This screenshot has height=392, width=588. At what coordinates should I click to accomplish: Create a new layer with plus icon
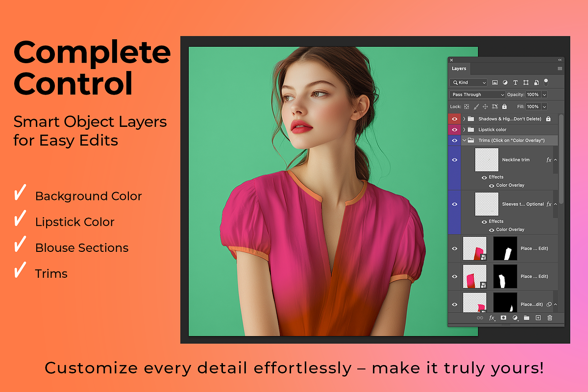pos(538,318)
